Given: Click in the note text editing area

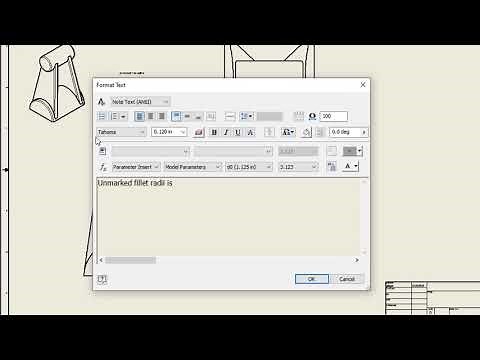Looking at the screenshot, I should pyautogui.click(x=229, y=217).
